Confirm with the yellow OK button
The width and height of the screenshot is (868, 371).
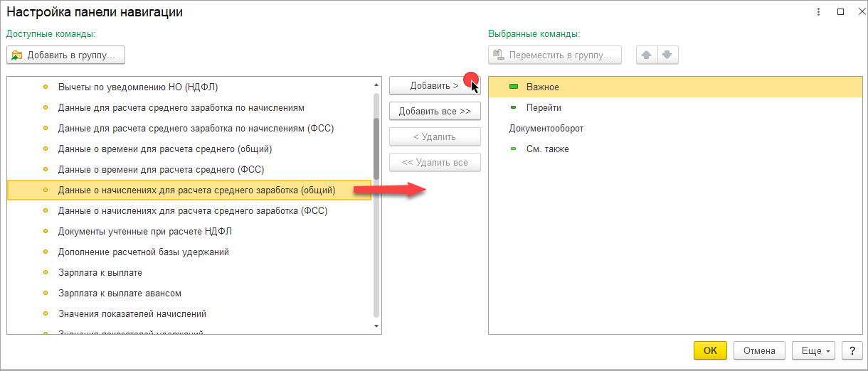(x=710, y=350)
